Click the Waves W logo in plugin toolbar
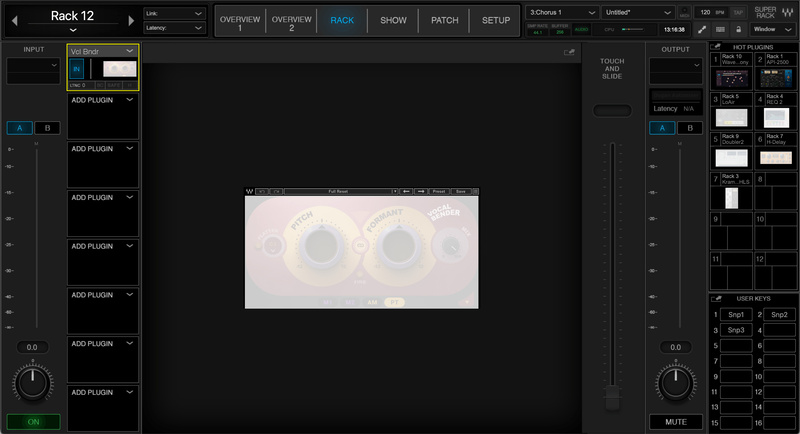Screen dimensions: 800x434 [249, 191]
